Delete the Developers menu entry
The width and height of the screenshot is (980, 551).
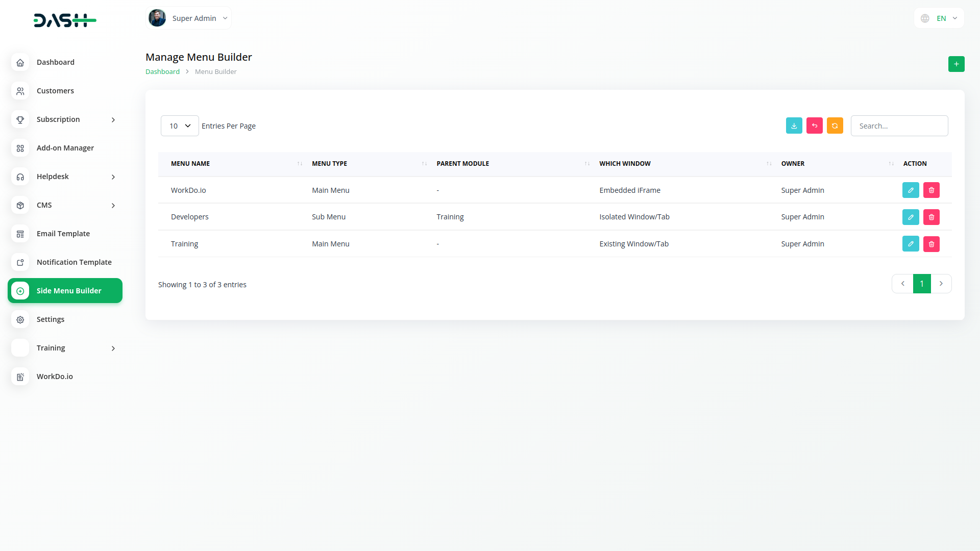click(931, 217)
